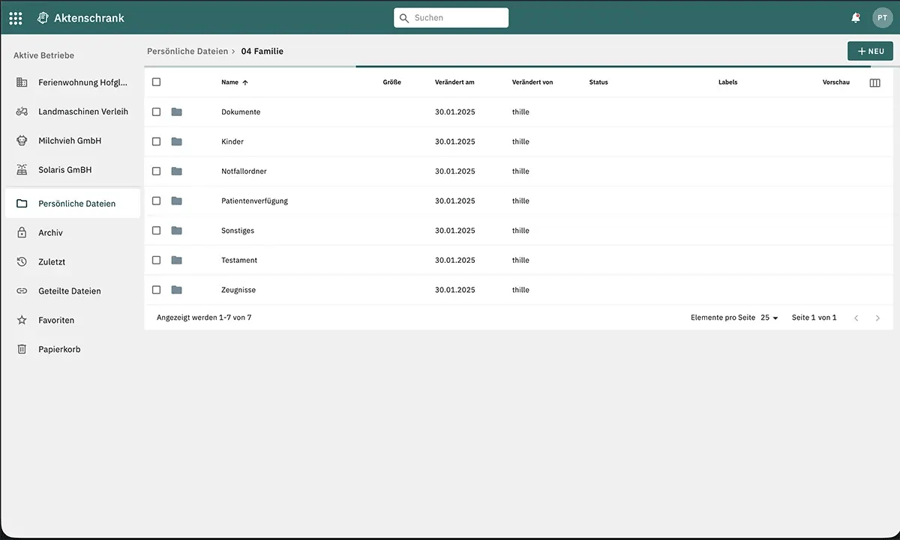Select the Zeugnisse row checkbox
Viewport: 900px width, 540px height.
coord(156,290)
